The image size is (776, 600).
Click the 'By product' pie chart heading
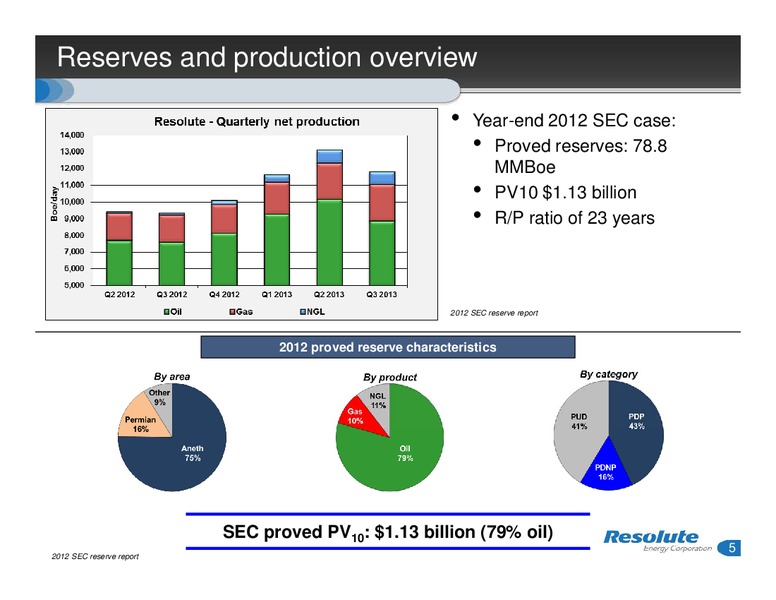point(389,378)
